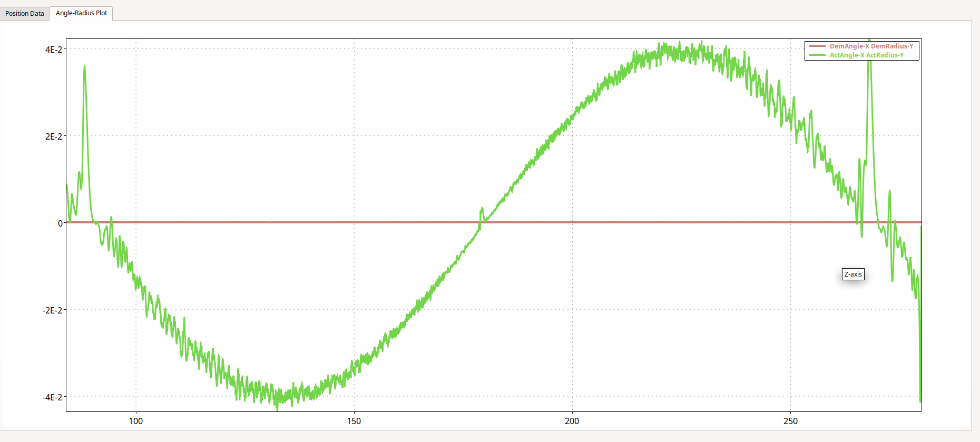The width and height of the screenshot is (980, 442).
Task: Click the 4E-2 y-axis tick label
Action: [x=53, y=50]
